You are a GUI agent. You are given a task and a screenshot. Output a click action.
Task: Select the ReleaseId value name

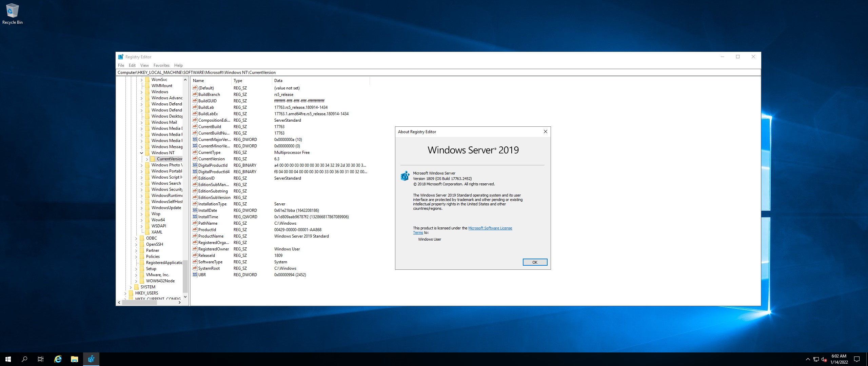[x=206, y=255]
